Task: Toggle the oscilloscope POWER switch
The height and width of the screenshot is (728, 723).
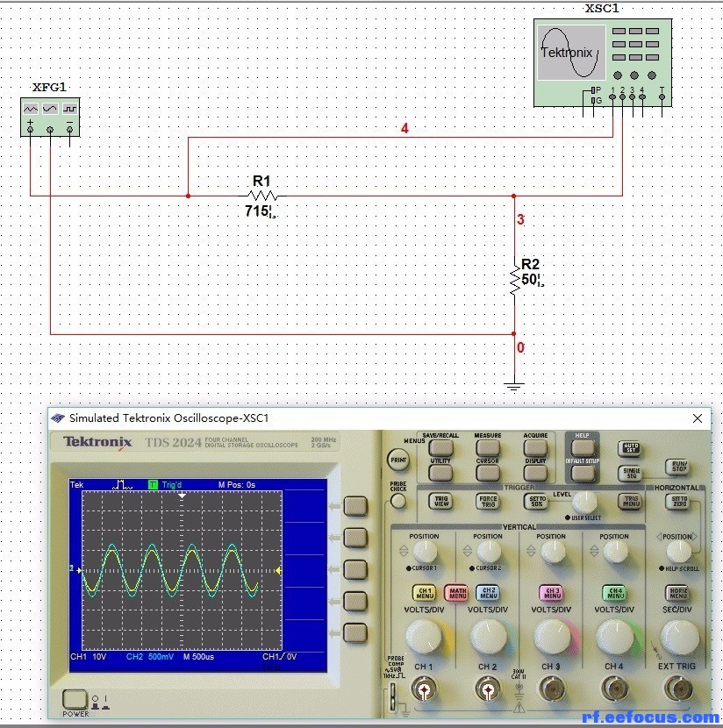Action: 75,699
